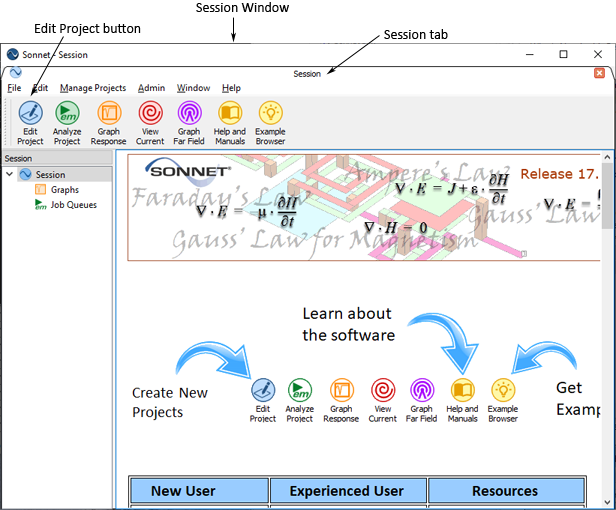This screenshot has width=616, height=510.
Task: Select the Session tab title
Action: pos(307,74)
